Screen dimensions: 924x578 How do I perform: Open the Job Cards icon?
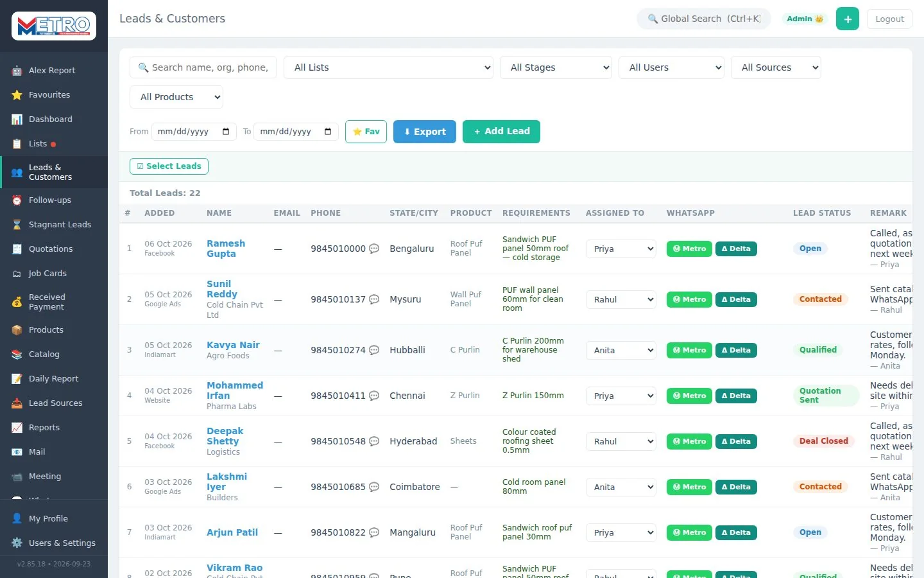(17, 274)
